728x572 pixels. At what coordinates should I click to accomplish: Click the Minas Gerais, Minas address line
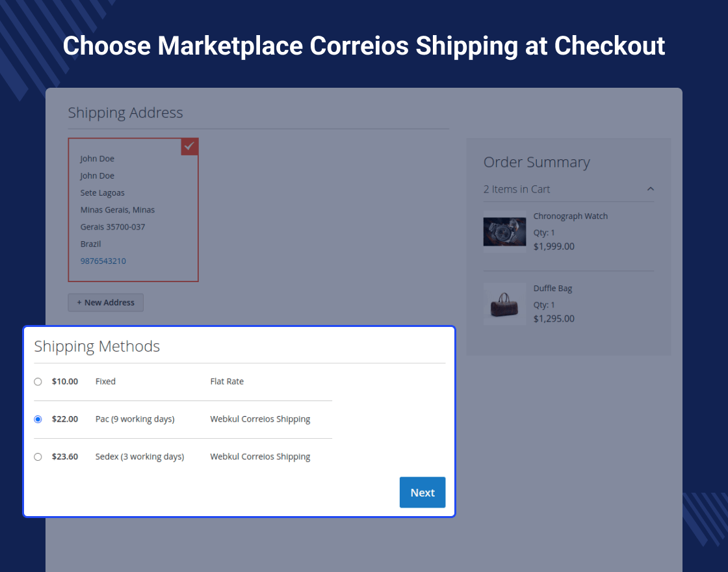117,210
